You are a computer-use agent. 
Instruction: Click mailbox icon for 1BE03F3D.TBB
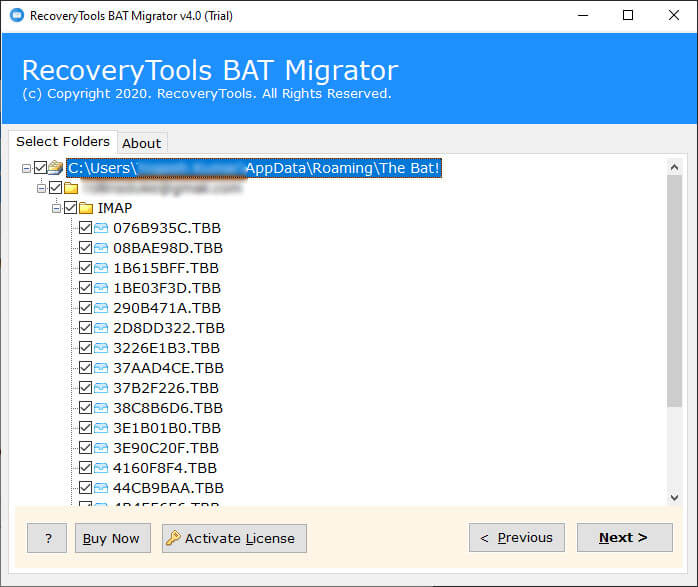101,288
